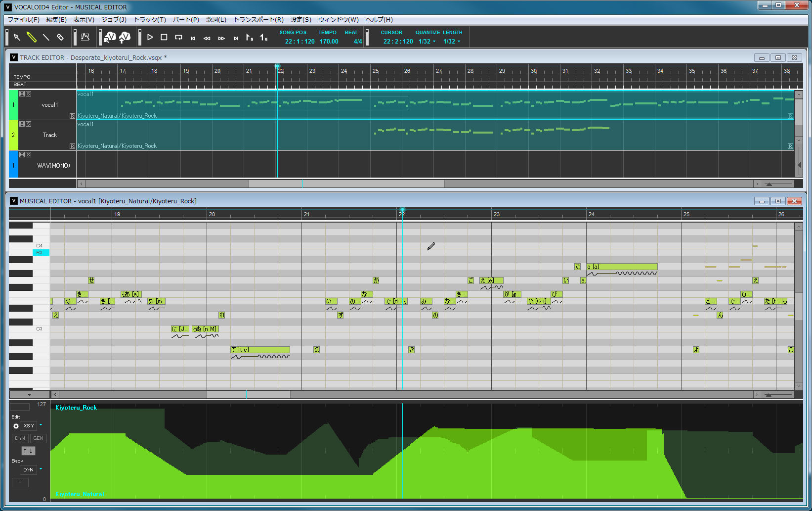Click the piano roll vertical scrollbar
Viewport: 812px width, 511px height.
coord(799,306)
